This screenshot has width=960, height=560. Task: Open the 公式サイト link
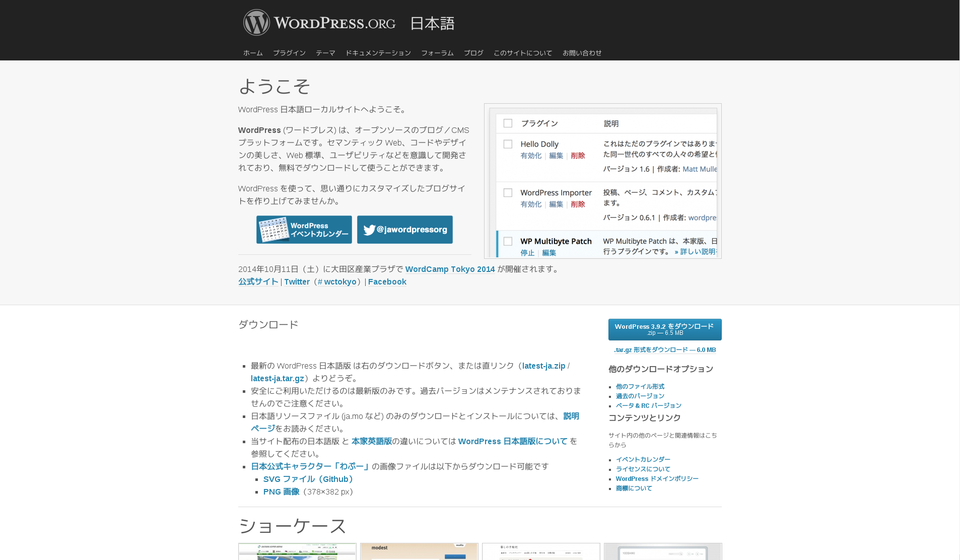click(x=258, y=282)
